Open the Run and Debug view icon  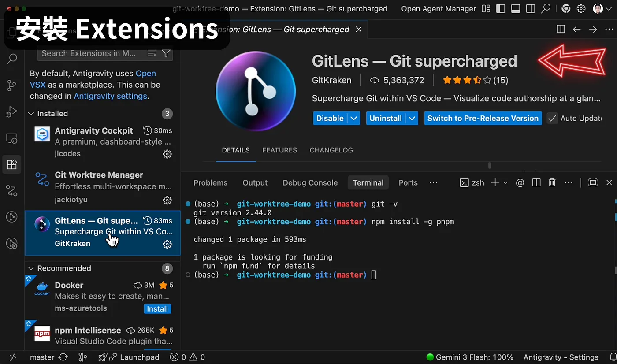pyautogui.click(x=12, y=112)
